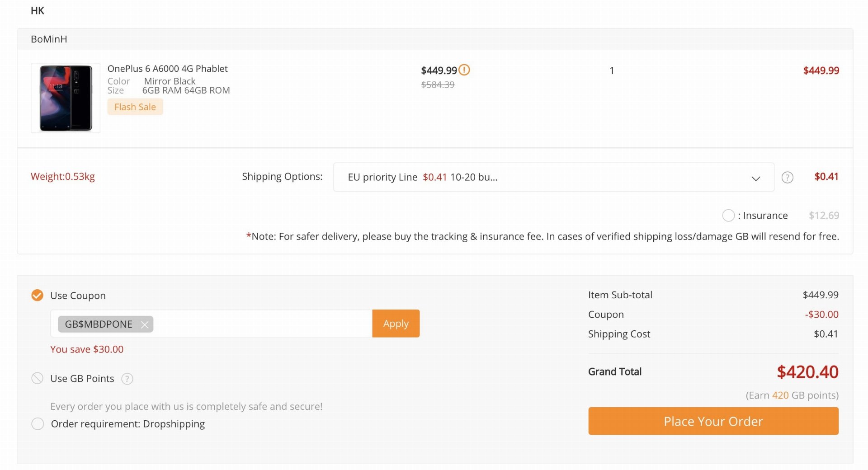Open the shipping options dropdown arrow
868x470 pixels.
pos(756,178)
